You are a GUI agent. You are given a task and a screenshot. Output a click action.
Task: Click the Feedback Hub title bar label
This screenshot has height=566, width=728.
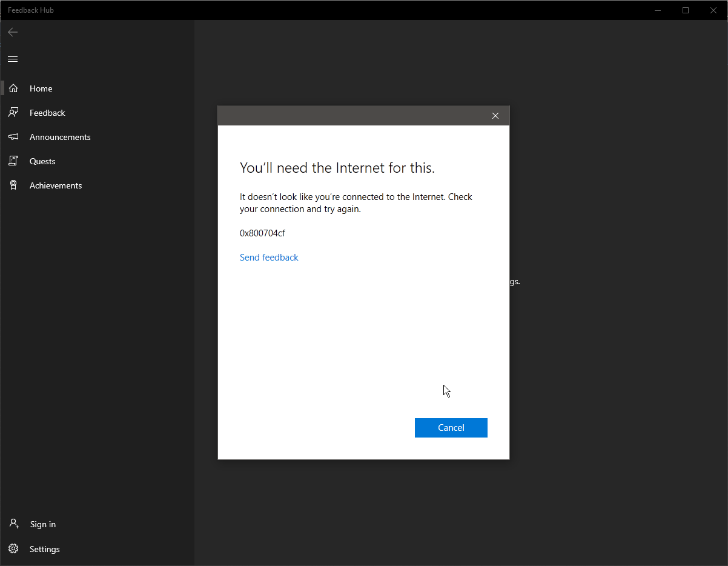click(30, 10)
